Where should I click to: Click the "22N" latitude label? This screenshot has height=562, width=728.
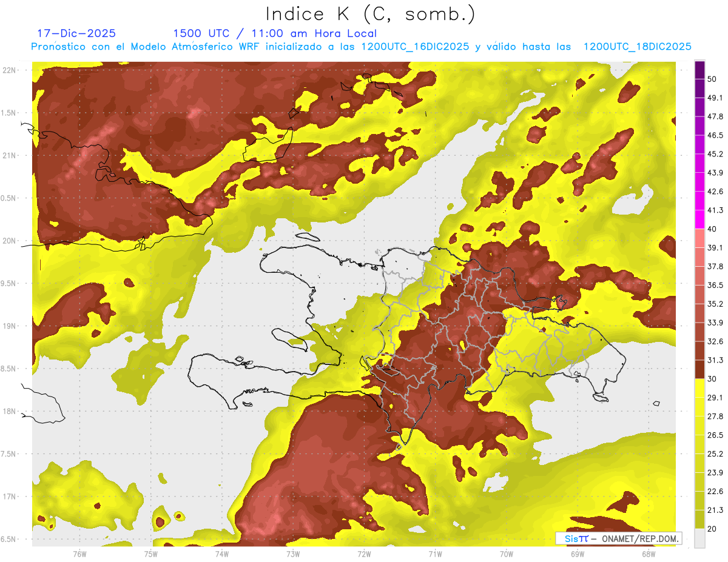(x=10, y=70)
